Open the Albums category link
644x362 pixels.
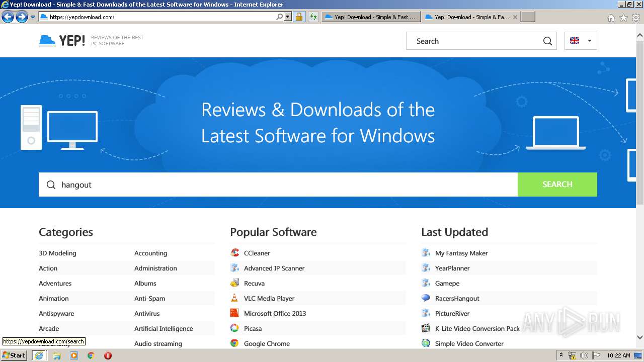[145, 283]
